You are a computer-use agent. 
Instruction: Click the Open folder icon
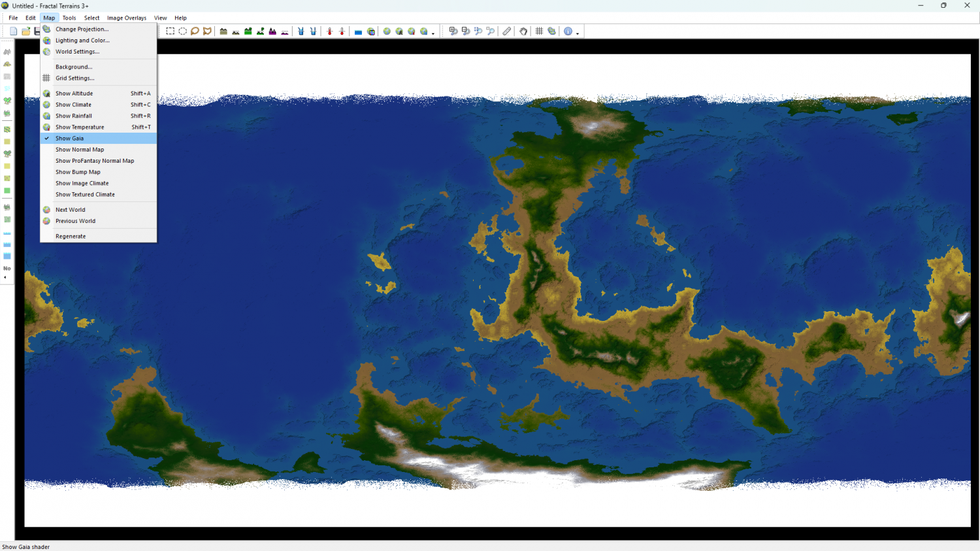(25, 31)
